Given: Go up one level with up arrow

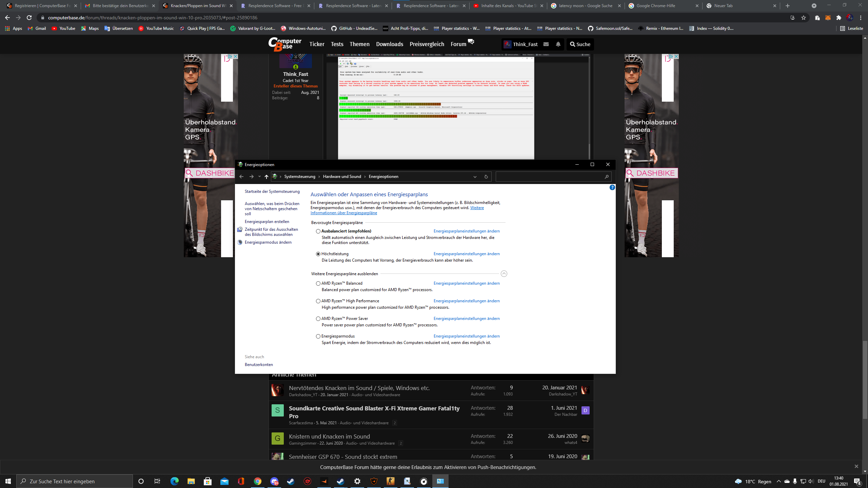Looking at the screenshot, I should pyautogui.click(x=266, y=177).
